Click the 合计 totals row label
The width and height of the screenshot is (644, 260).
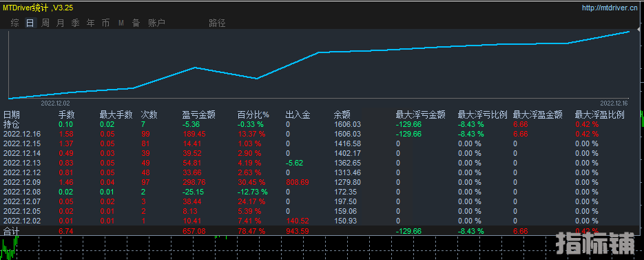coord(12,232)
